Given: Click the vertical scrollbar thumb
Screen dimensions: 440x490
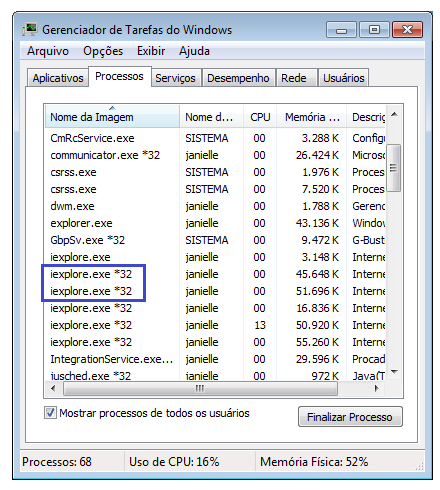Looking at the screenshot, I should click(x=395, y=168).
